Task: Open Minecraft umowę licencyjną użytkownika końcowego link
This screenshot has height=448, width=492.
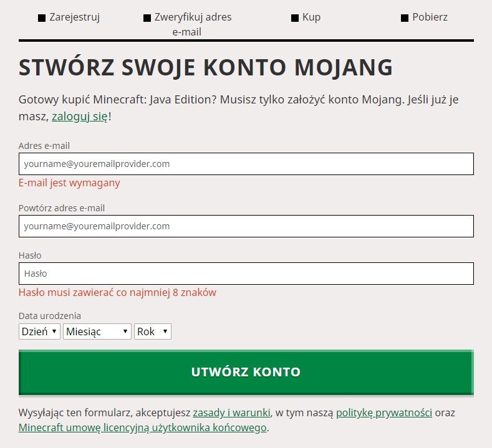Action: (x=142, y=427)
